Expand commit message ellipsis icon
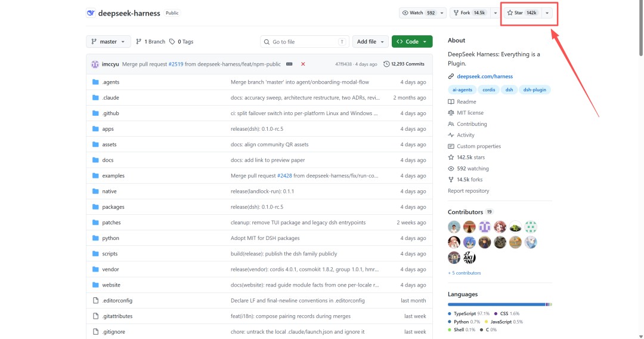 tap(289, 64)
